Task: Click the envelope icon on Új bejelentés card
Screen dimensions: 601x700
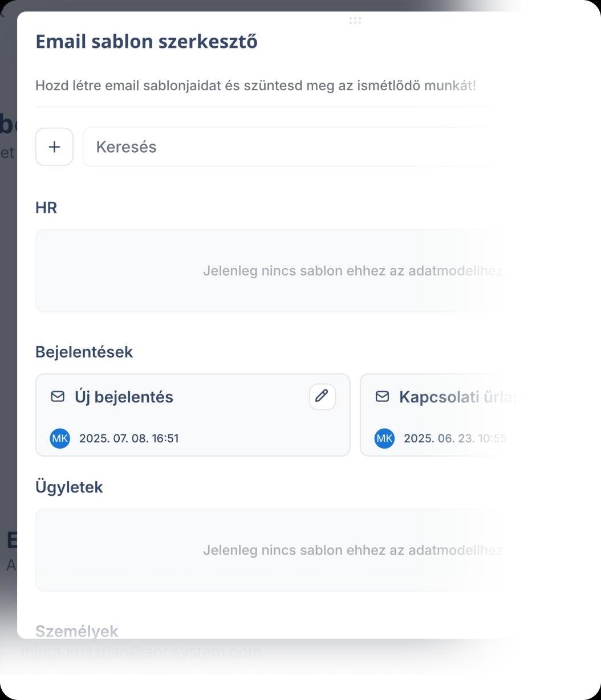Action: [x=58, y=396]
